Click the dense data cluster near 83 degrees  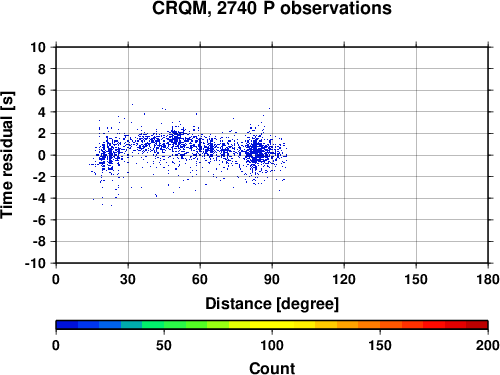[x=256, y=152]
